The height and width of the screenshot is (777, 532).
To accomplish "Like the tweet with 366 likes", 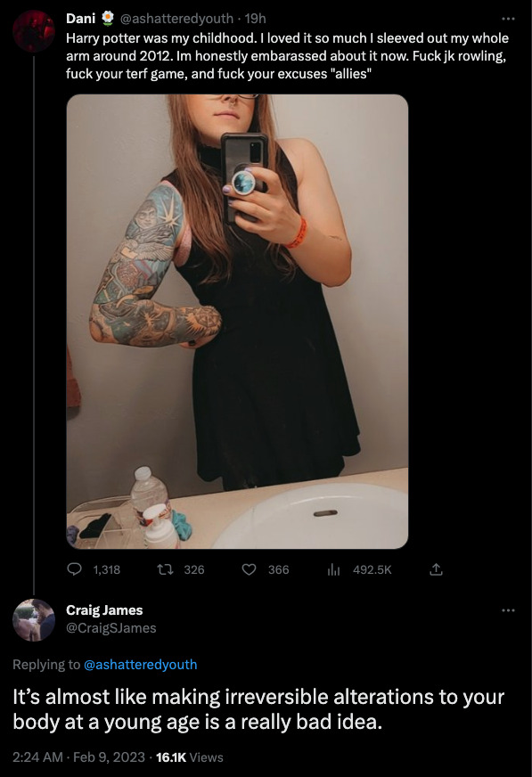I will 249,569.
